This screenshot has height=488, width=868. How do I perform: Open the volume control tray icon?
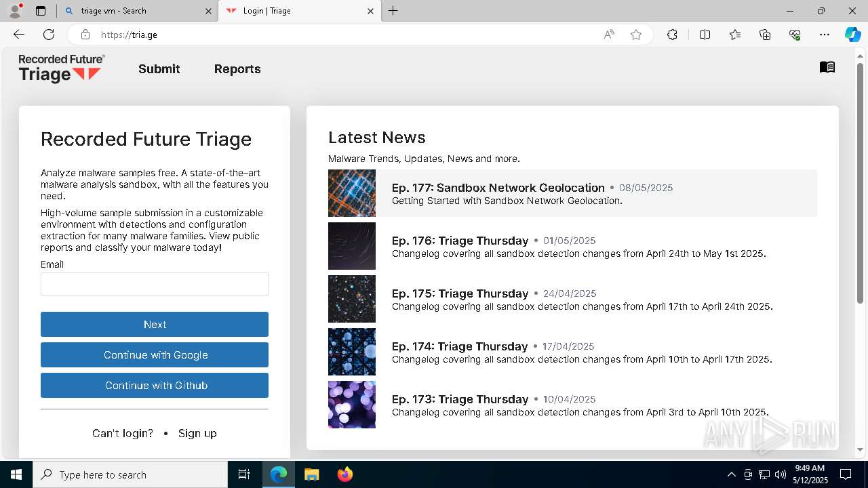pos(781,474)
